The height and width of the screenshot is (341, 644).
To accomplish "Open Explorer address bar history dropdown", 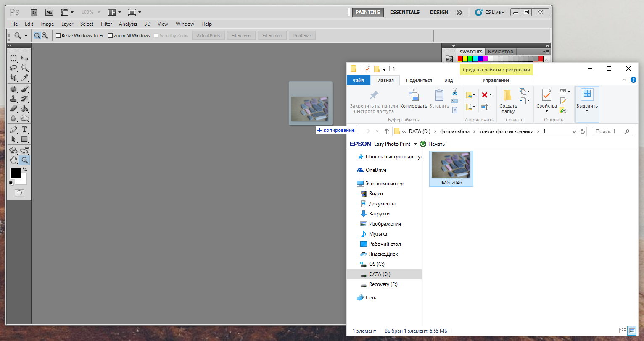I will pyautogui.click(x=574, y=131).
